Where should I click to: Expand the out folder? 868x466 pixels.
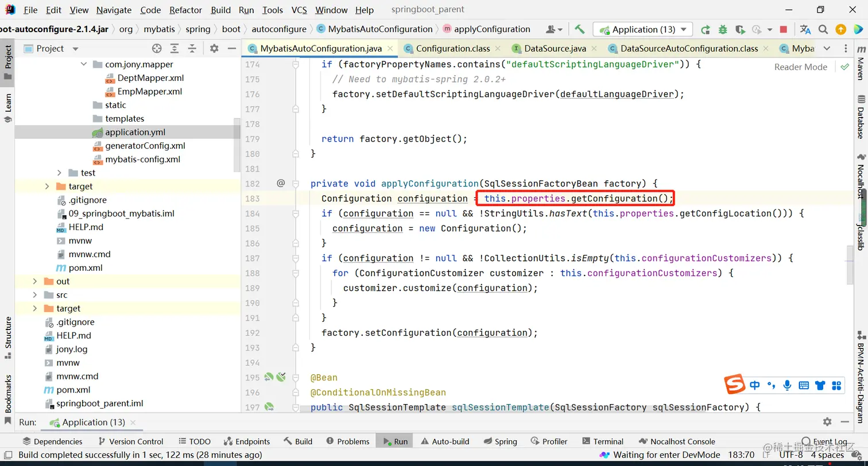[x=34, y=281]
